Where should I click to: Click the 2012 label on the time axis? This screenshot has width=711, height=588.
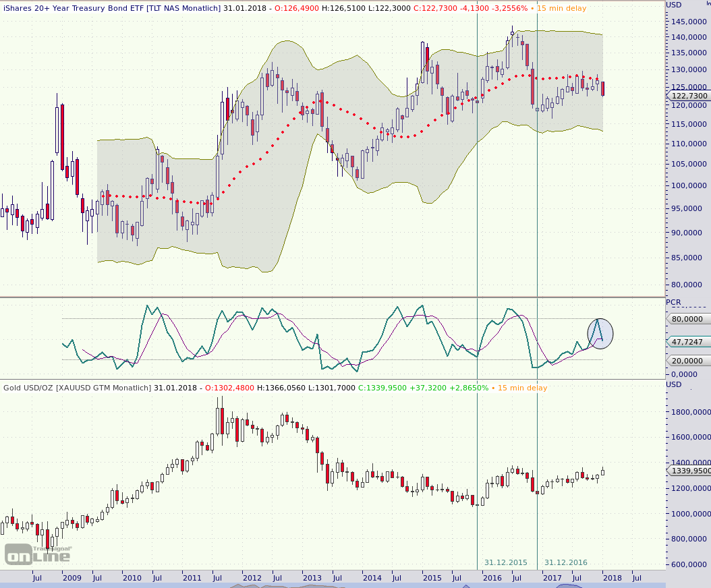(252, 578)
